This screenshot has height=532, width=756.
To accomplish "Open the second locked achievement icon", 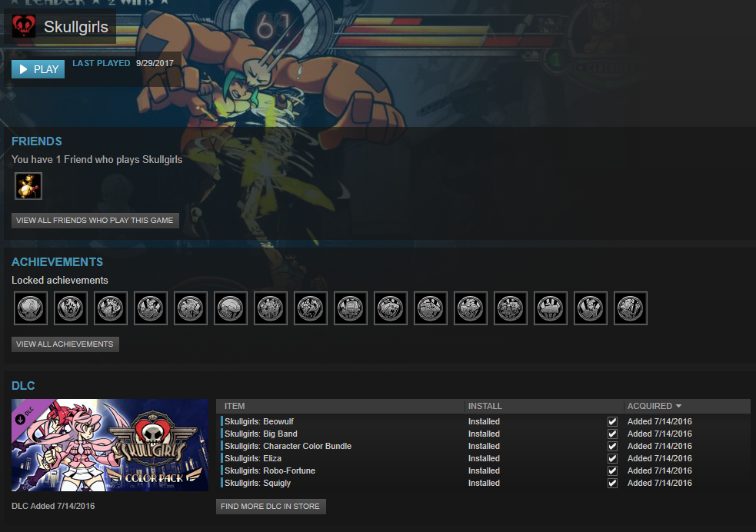I will [x=71, y=308].
